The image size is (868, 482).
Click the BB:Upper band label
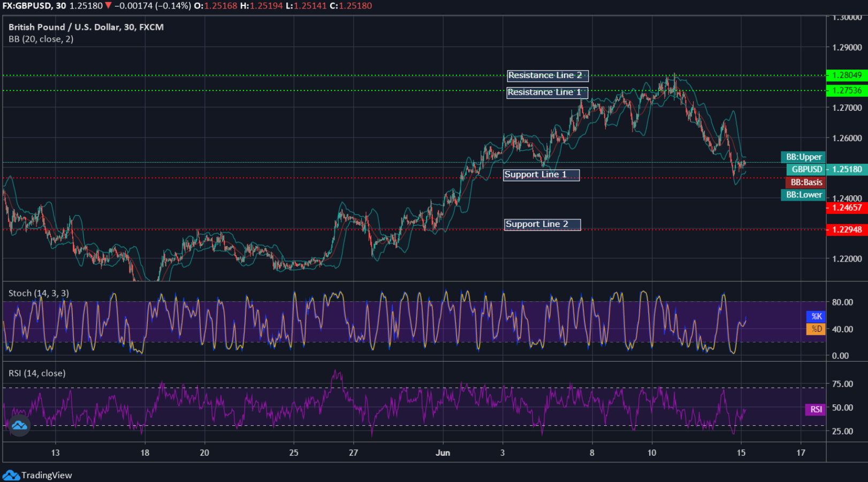[x=803, y=157]
